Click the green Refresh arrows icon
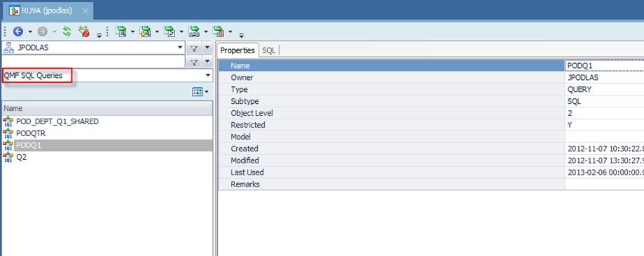 coord(67,32)
